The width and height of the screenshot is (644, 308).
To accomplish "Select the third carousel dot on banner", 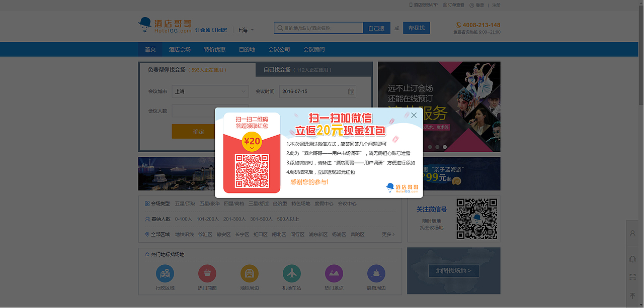I will click(x=444, y=147).
